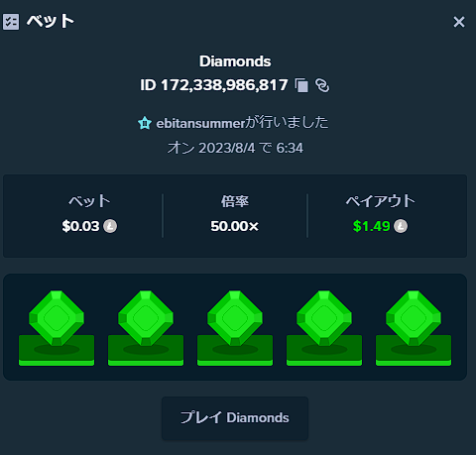Click the $1.49 payout amount
Viewport: 476px width, 455px height.
[x=372, y=226]
